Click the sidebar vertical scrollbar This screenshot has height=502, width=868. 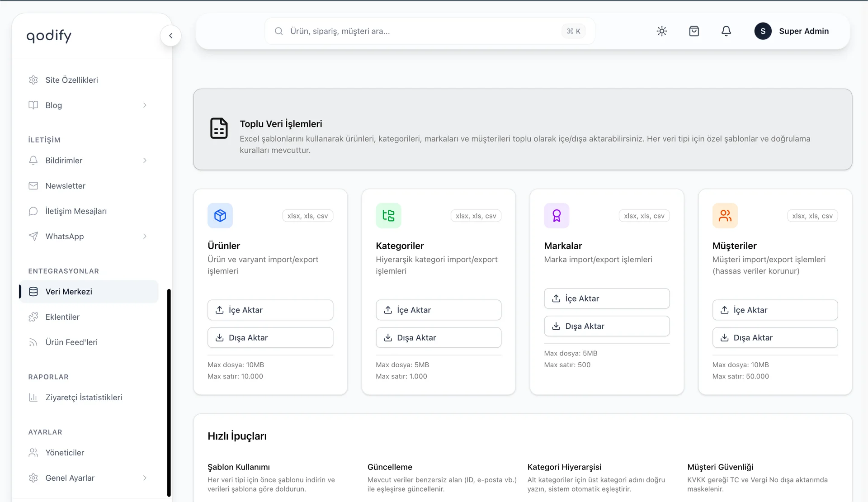coord(169,393)
